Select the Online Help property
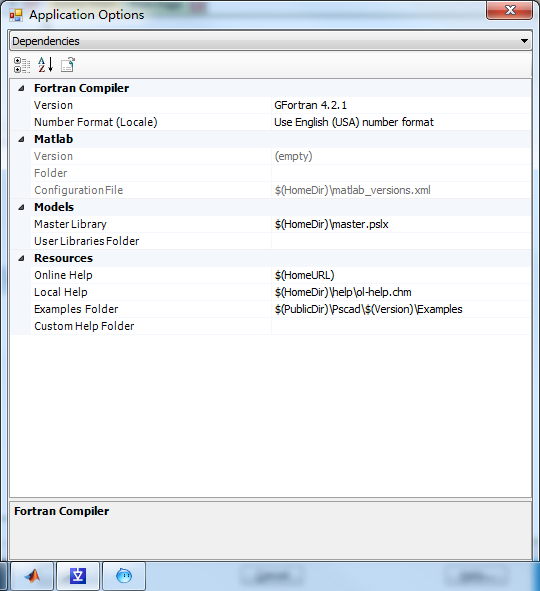Image resolution: width=540 pixels, height=591 pixels. (x=63, y=275)
